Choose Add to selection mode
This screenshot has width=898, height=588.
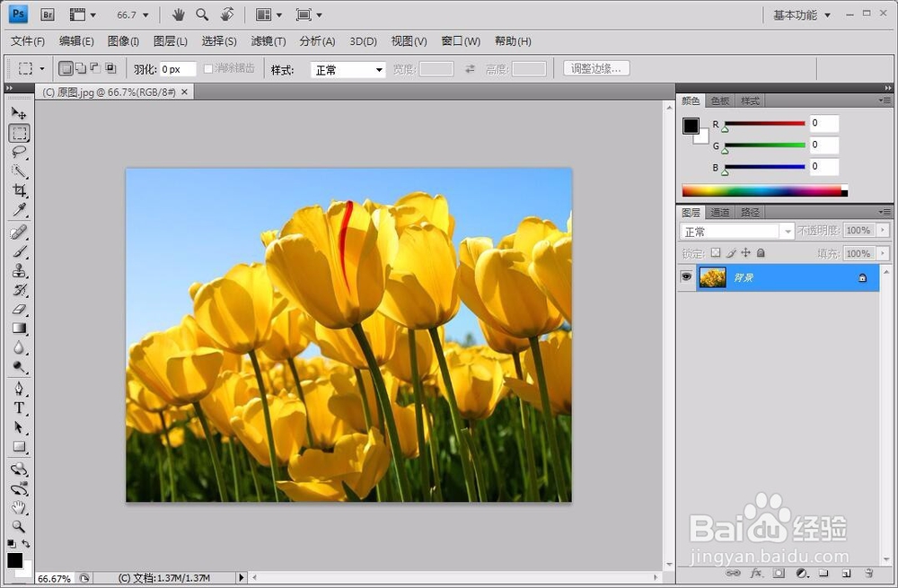pyautogui.click(x=82, y=69)
